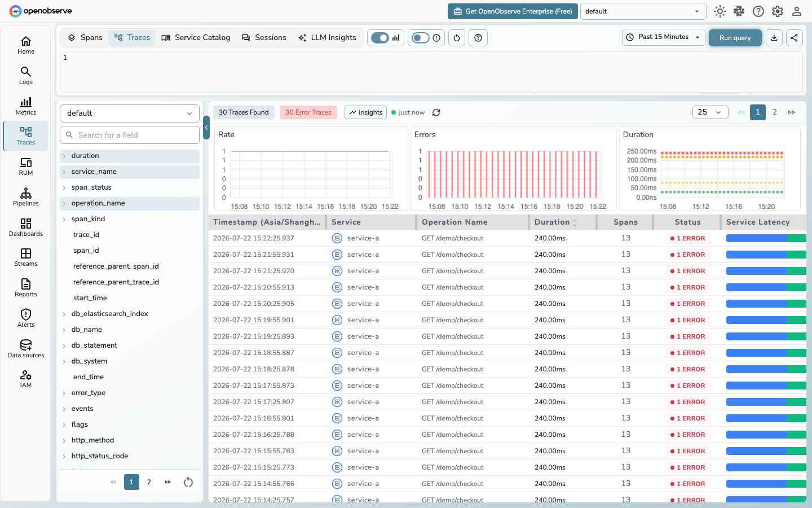Open Home in the sidebar

click(26, 45)
